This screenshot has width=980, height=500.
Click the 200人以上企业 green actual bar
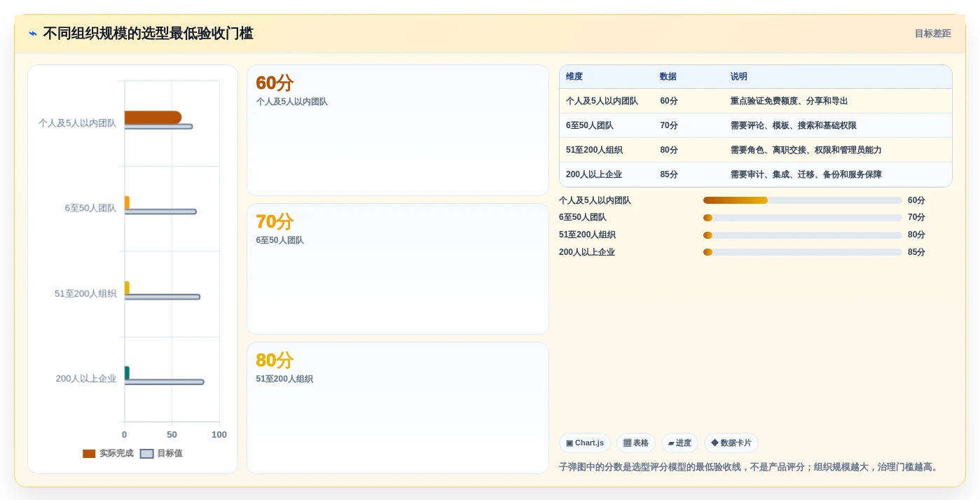click(x=127, y=373)
